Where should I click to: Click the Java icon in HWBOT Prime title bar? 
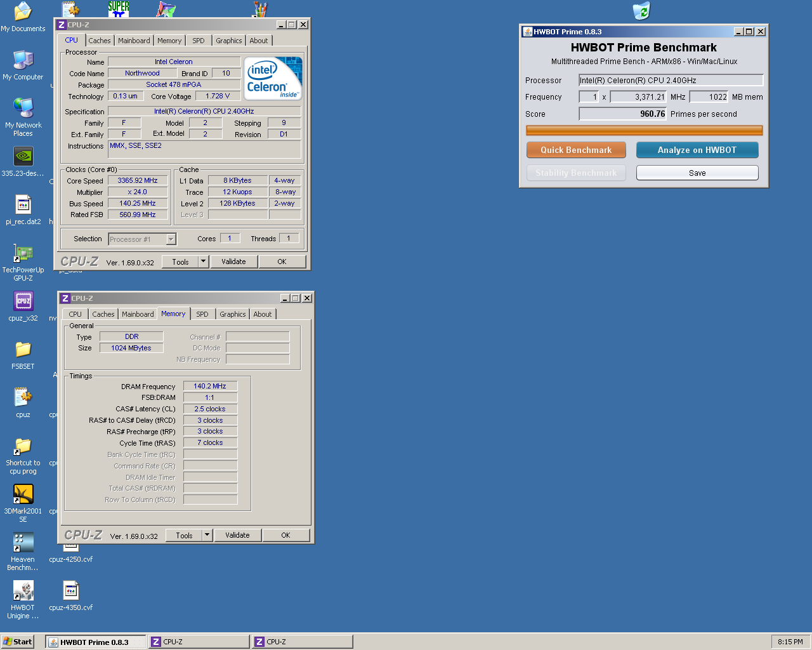coord(527,32)
